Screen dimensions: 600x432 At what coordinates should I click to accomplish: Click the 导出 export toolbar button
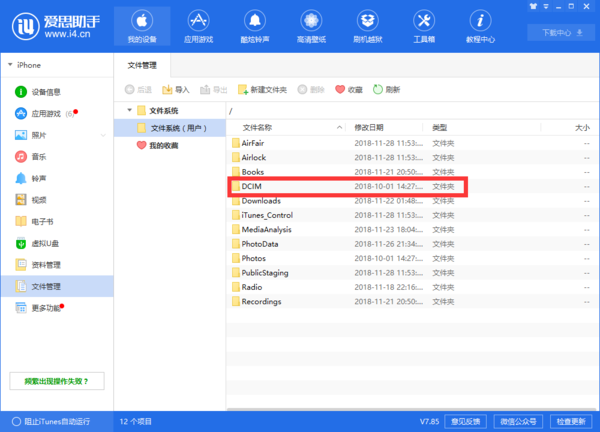coord(214,90)
